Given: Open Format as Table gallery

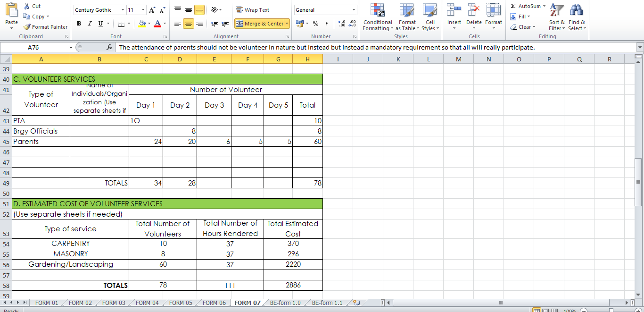Looking at the screenshot, I should pos(407,17).
